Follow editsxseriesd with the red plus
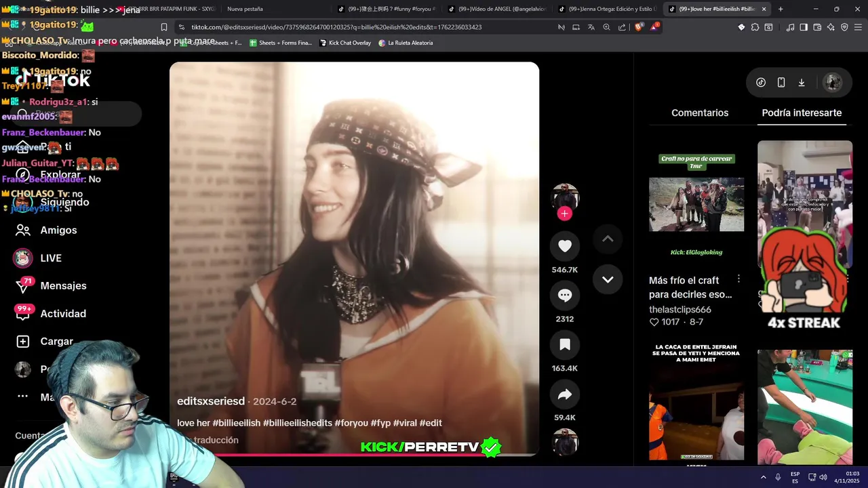Image resolution: width=868 pixels, height=488 pixels. [565, 214]
